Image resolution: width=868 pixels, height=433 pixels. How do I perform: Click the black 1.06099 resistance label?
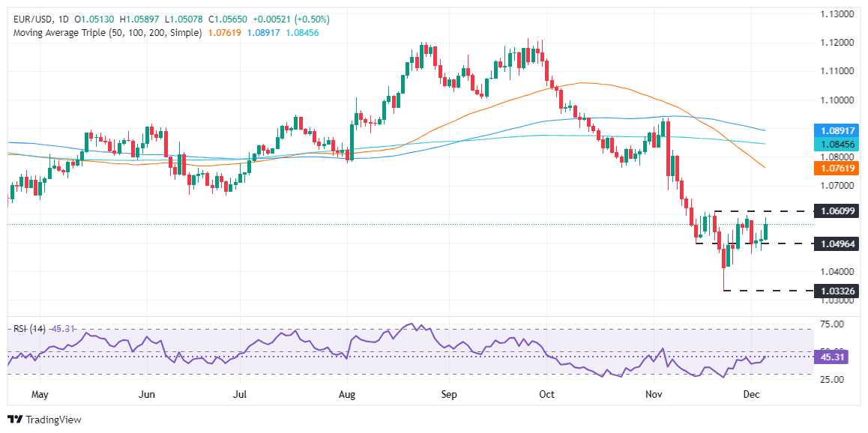pos(836,212)
